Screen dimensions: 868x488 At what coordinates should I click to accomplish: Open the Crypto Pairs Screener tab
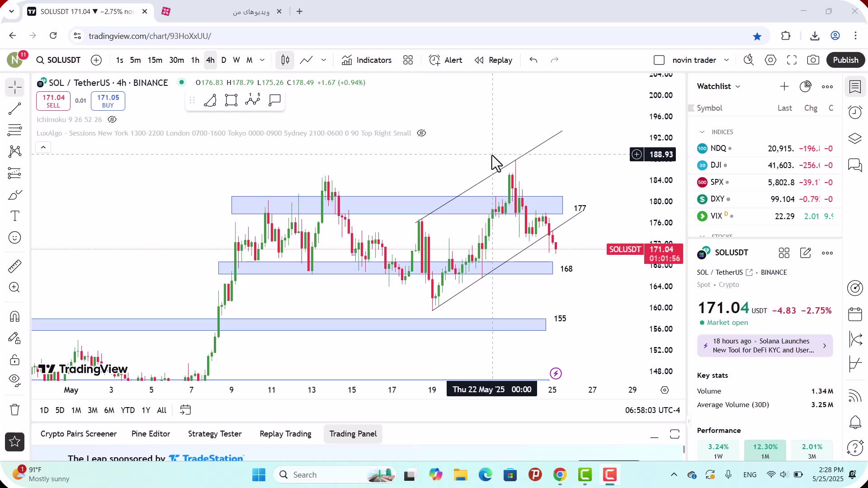(x=79, y=434)
